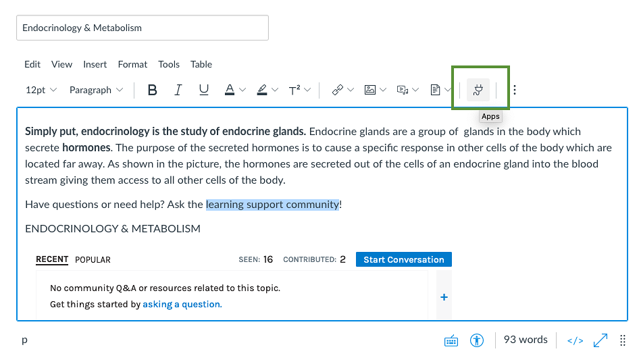Expand the superscript options arrow

(x=307, y=90)
